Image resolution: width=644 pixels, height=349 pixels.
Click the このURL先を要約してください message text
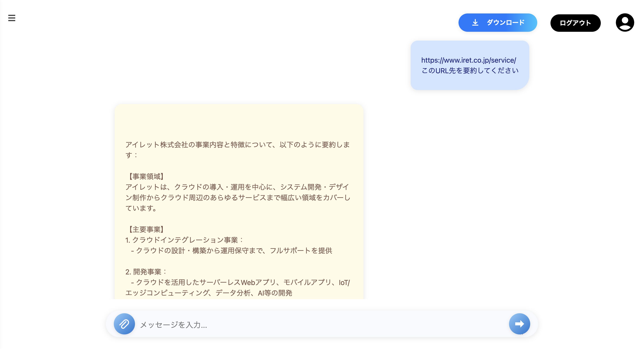[470, 71]
